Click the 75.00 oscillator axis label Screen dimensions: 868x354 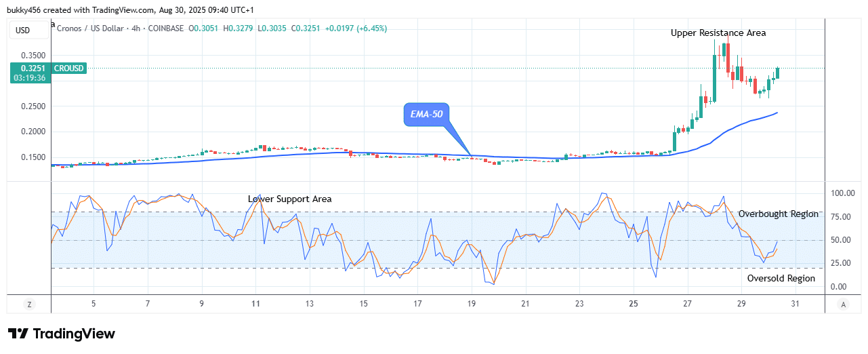[x=842, y=217]
